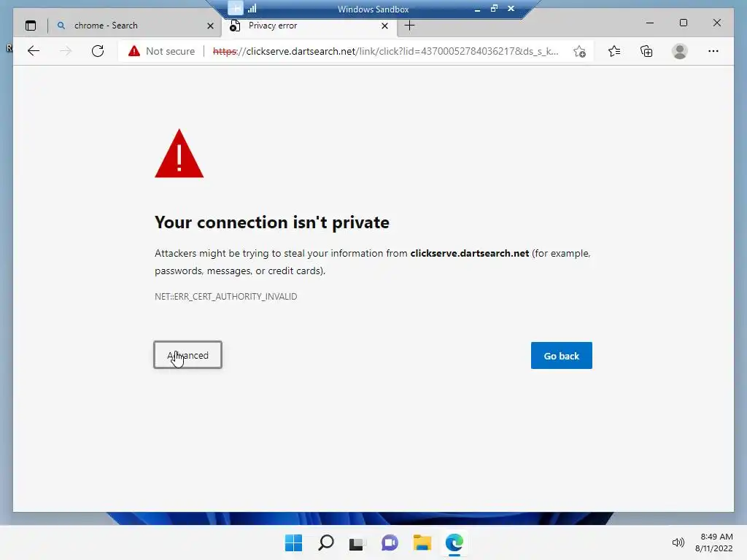Click the Refresh page icon
This screenshot has width=747, height=560.
[x=98, y=51]
